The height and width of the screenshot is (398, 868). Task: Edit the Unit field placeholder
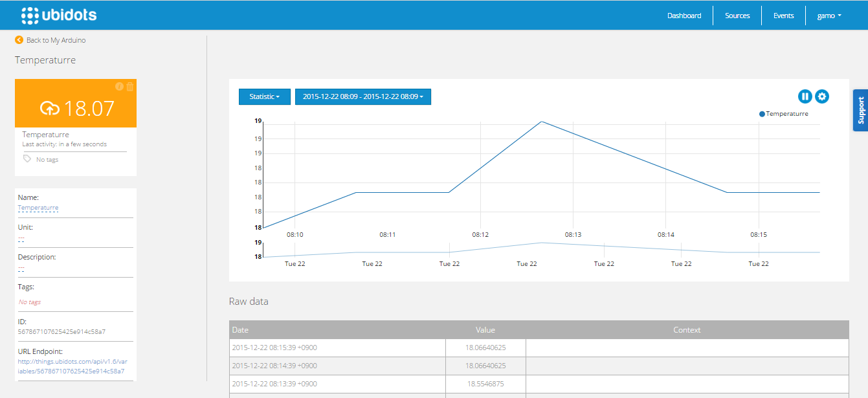pyautogui.click(x=21, y=238)
